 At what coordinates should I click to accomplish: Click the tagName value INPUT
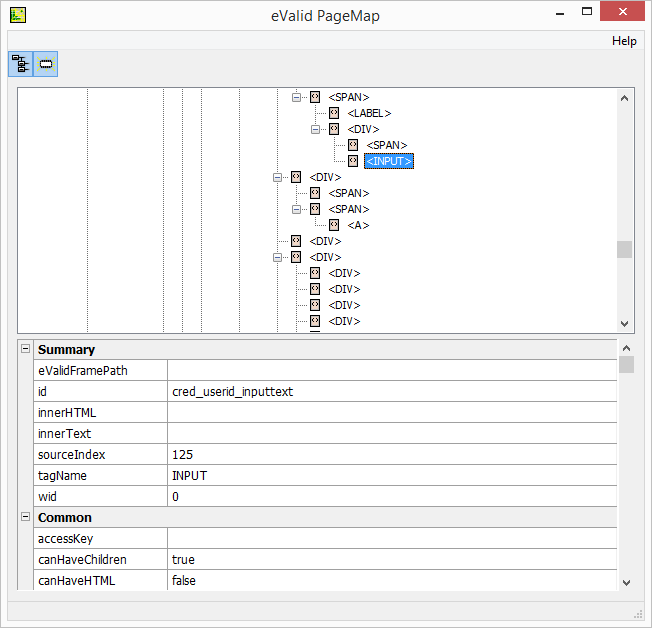pos(189,475)
